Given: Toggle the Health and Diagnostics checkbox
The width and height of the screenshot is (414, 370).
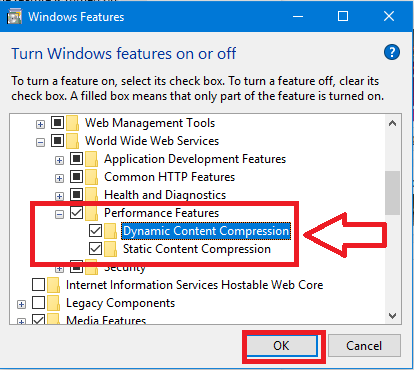Looking at the screenshot, I should (76, 194).
